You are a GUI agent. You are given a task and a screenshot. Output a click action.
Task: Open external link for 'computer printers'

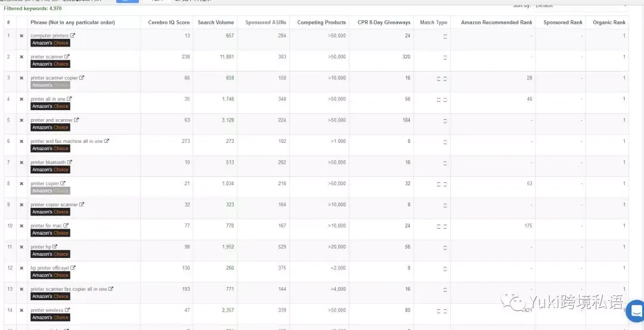[x=73, y=35]
